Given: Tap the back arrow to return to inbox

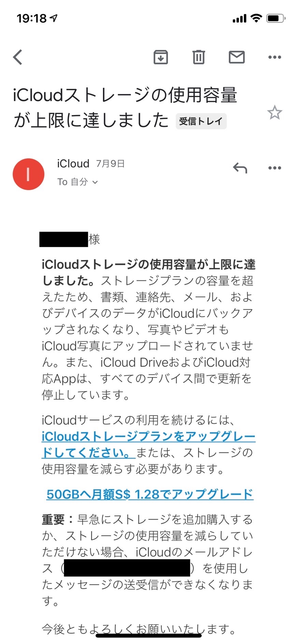Looking at the screenshot, I should 18,57.
